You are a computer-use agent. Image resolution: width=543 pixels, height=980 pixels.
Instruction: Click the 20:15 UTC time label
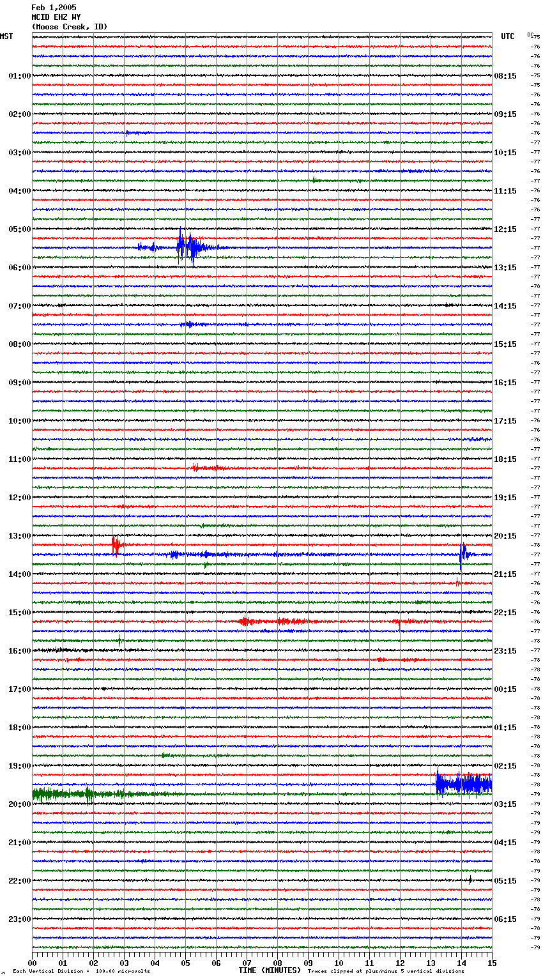coord(505,536)
